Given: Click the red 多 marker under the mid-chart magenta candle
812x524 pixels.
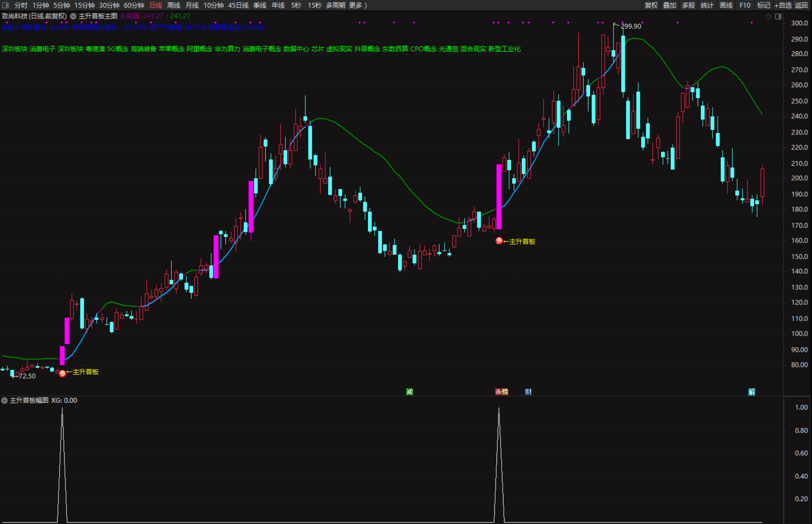Looking at the screenshot, I should click(x=499, y=241).
